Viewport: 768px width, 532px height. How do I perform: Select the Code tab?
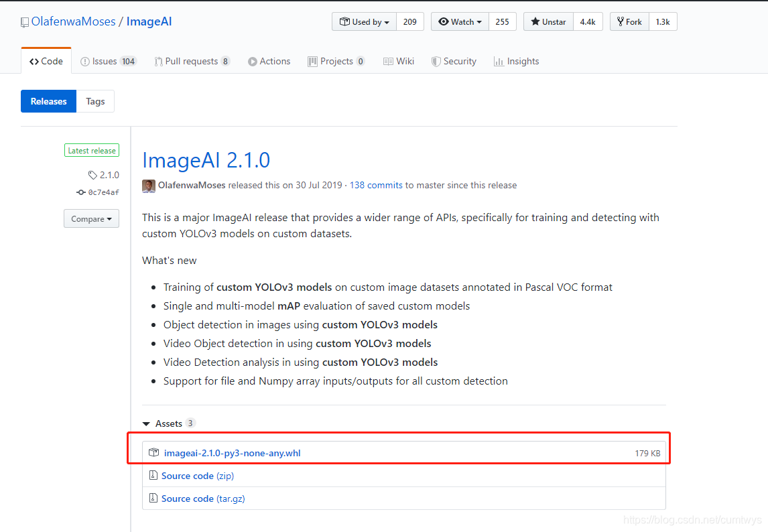click(46, 61)
